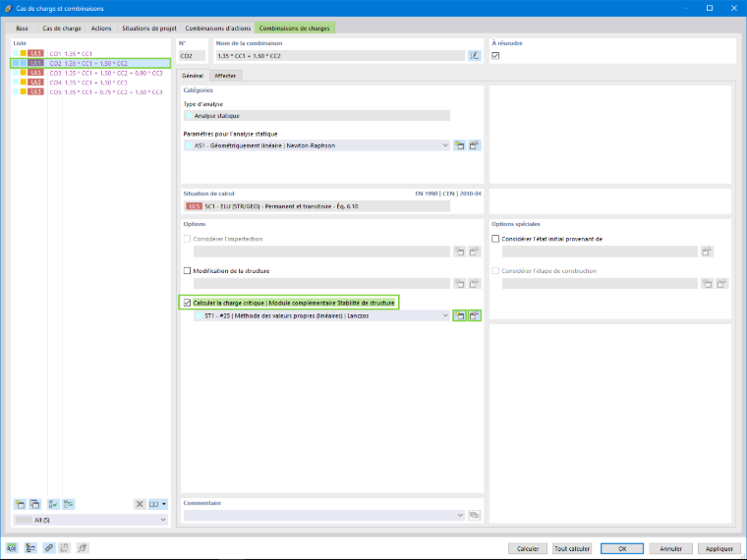Edit the combination name with the pencil icon
Screen dimensions: 747x560
coord(475,56)
